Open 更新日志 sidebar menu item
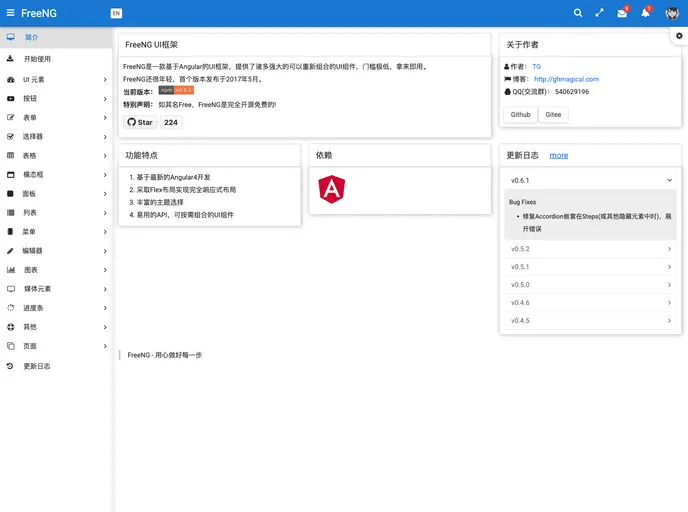This screenshot has height=512, width=688. pyautogui.click(x=56, y=366)
